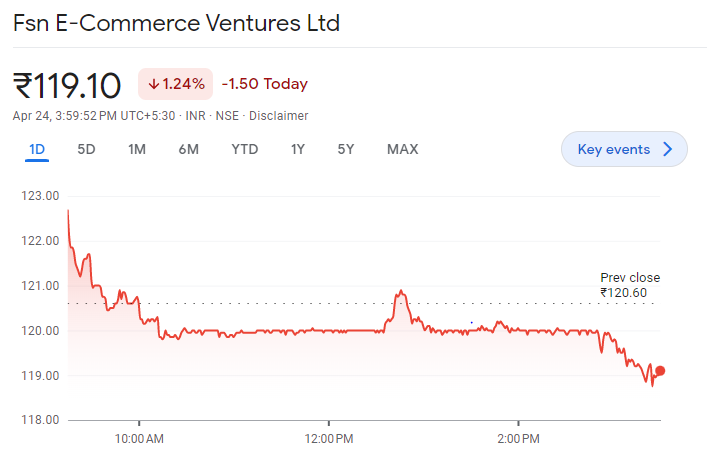Select the YTD tab
The image size is (707, 461).
click(245, 150)
